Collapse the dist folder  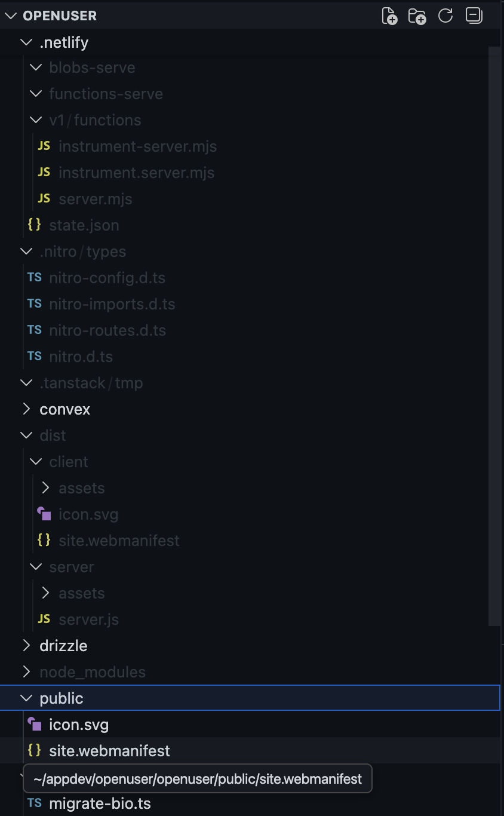[x=26, y=435]
